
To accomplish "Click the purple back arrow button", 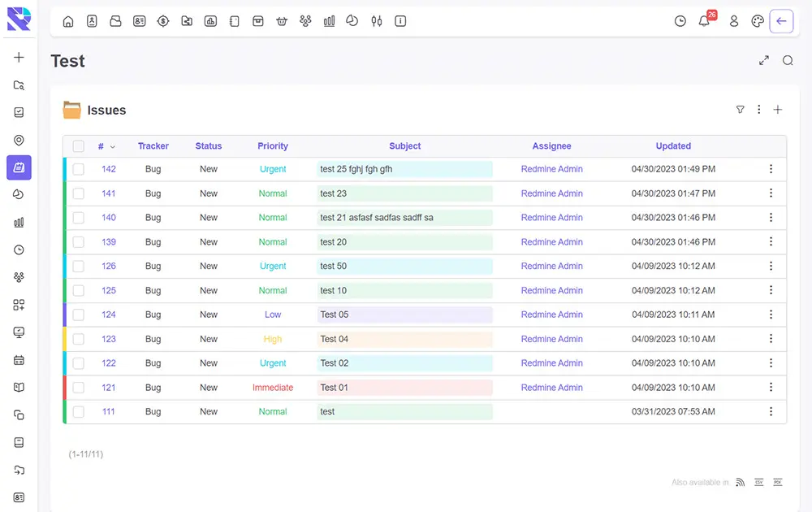I will [x=781, y=21].
